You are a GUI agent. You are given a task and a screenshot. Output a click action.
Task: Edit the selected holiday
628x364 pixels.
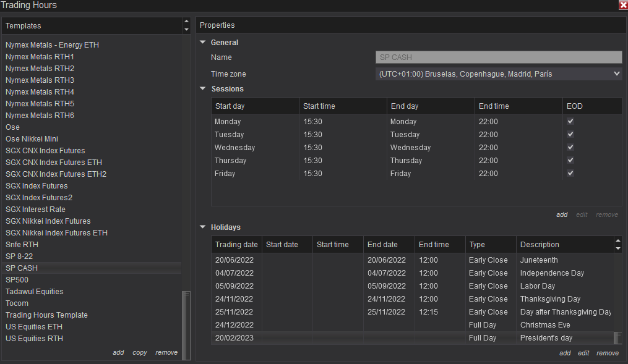pyautogui.click(x=583, y=353)
